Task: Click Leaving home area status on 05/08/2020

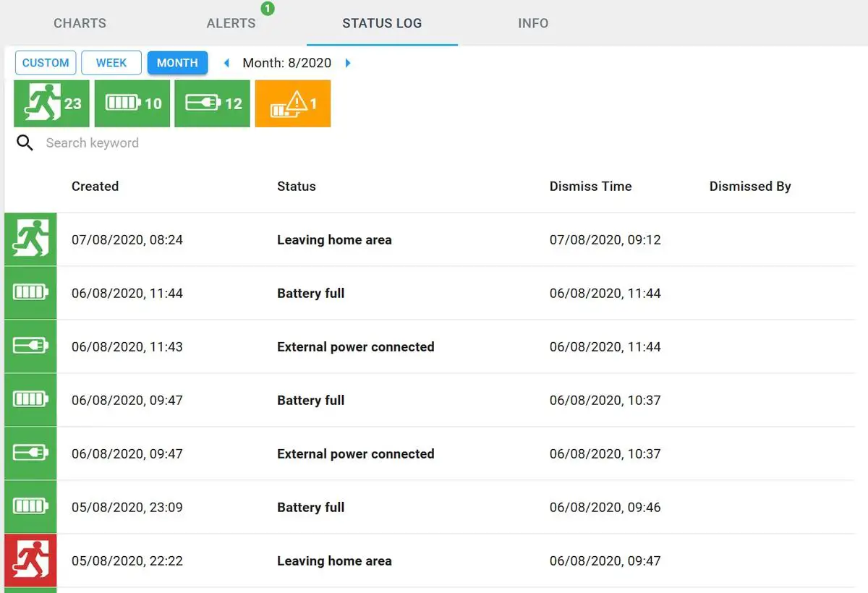Action: tap(334, 560)
